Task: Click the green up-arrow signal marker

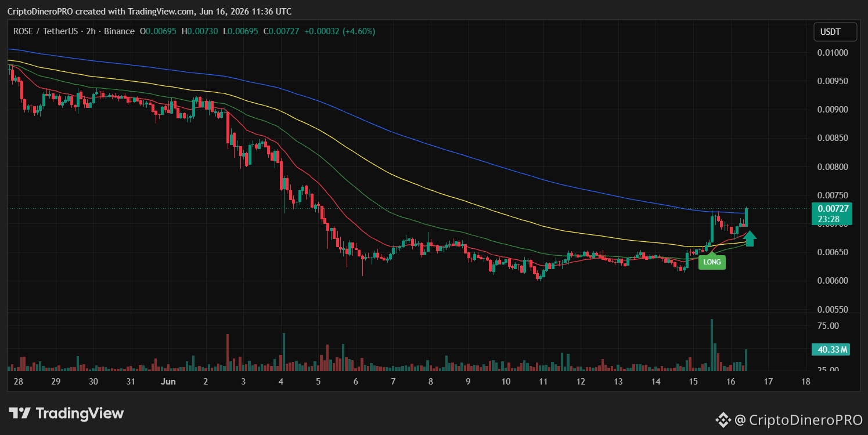Action: [750, 238]
